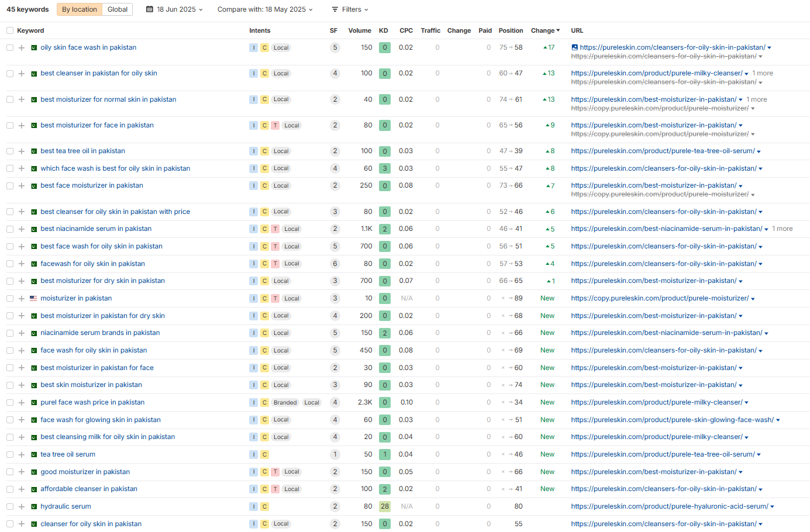Expand the URL dropdown for 'hydraulic serum' row
Screen dimensions: 810x532
point(772,507)
